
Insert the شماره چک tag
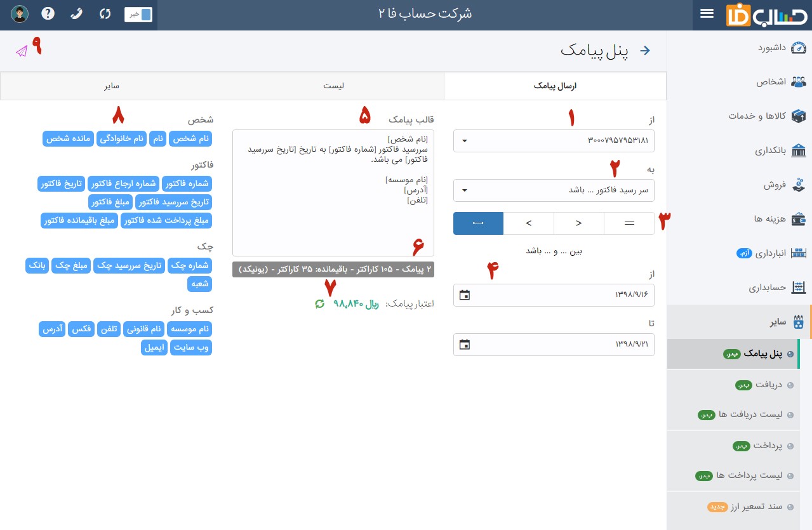point(190,265)
